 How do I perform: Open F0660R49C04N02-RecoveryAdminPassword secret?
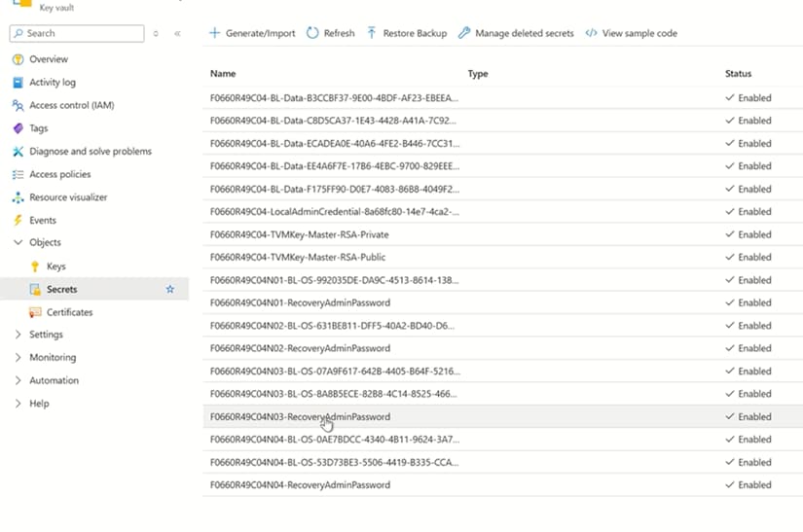[x=300, y=348]
